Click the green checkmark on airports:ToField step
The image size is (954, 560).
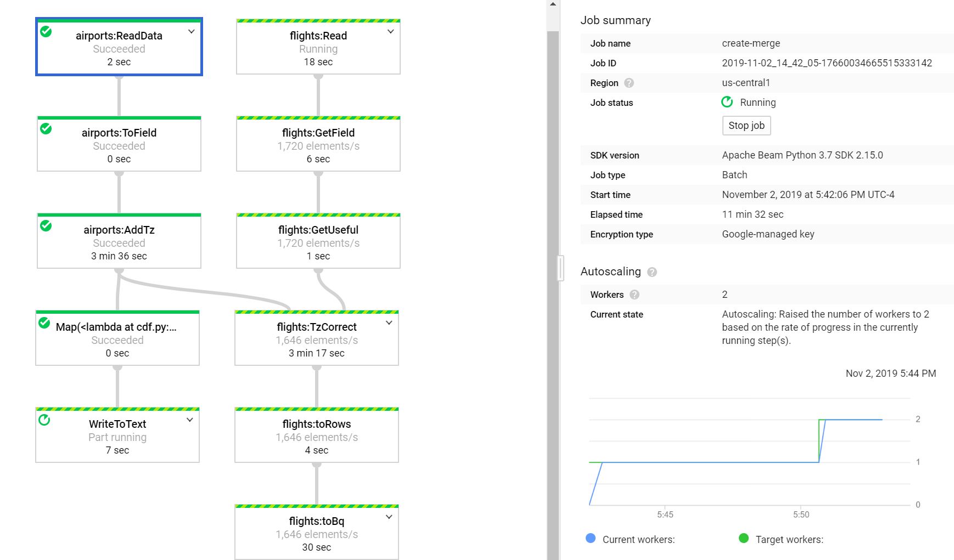tap(46, 129)
